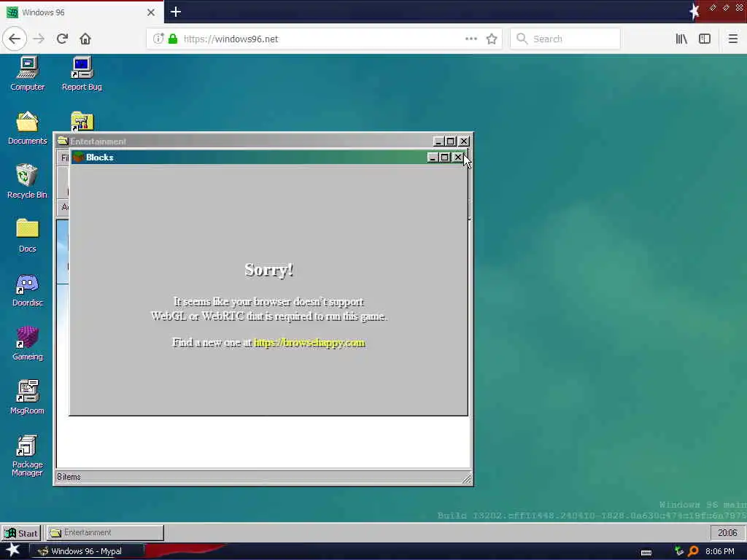This screenshot has width=747, height=560.
Task: Close the Windows 96 browser tab
Action: (150, 12)
